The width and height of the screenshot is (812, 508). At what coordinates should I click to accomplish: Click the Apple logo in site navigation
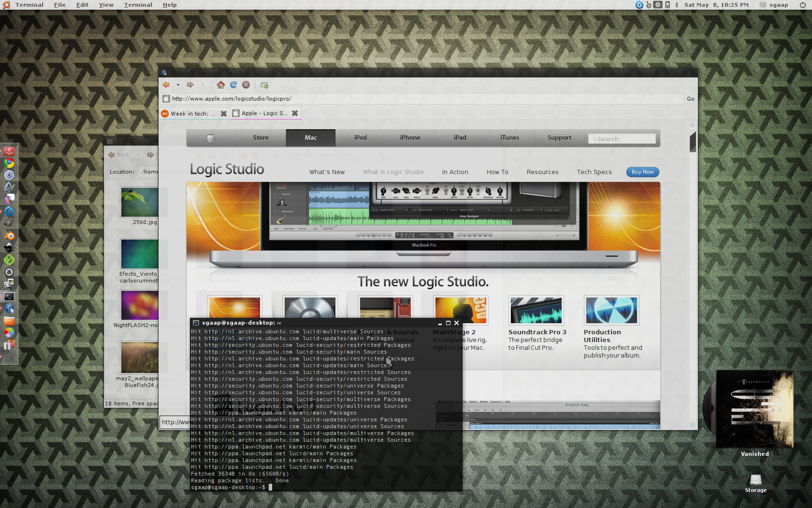[x=211, y=138]
